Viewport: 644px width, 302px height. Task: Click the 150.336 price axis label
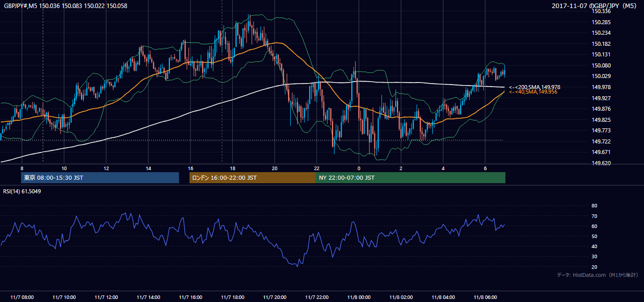point(602,11)
